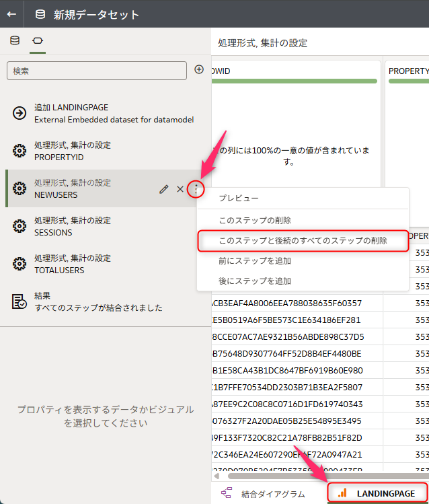Click the gear icon for SESSIONS step

click(19, 226)
